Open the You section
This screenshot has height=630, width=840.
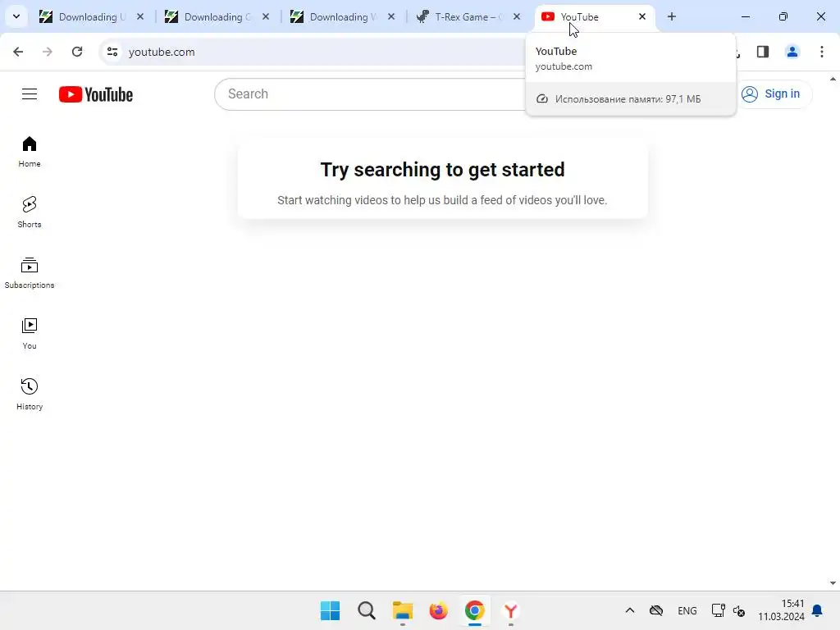(30, 334)
